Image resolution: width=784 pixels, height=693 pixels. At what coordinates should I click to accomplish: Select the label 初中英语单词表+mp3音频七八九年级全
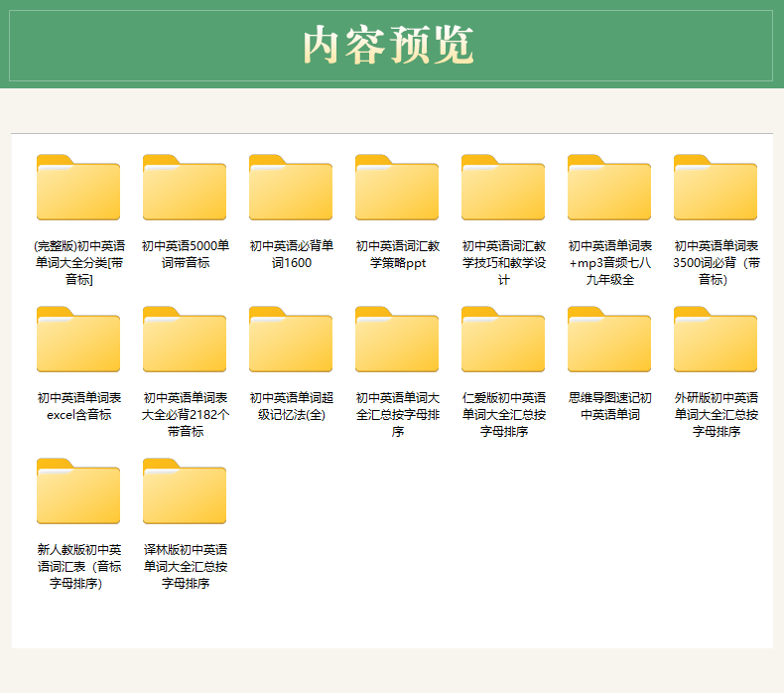(610, 263)
